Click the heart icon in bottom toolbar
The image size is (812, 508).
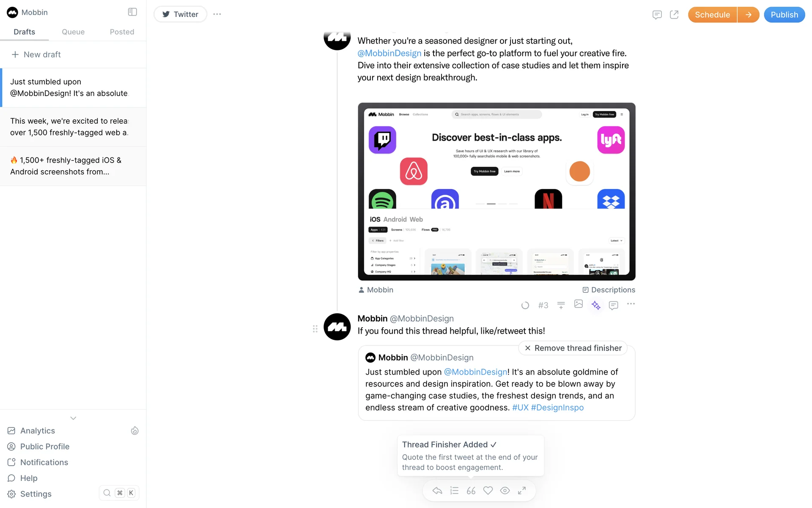(488, 491)
